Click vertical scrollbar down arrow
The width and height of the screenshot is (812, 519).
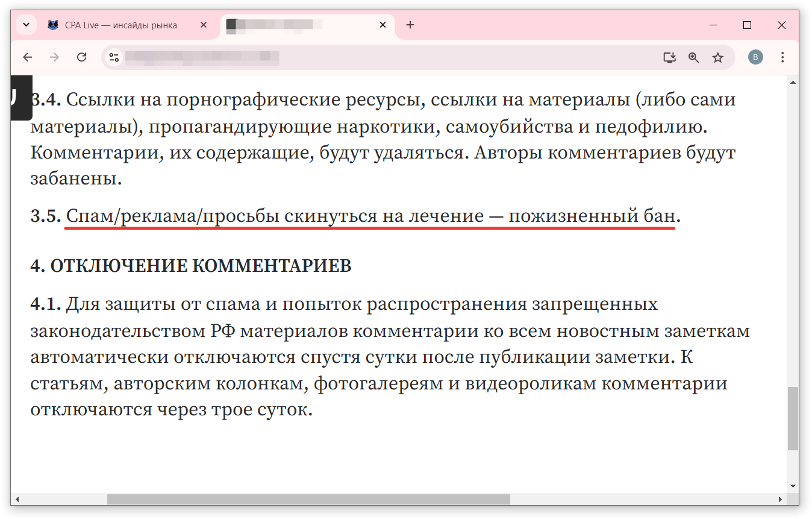793,486
